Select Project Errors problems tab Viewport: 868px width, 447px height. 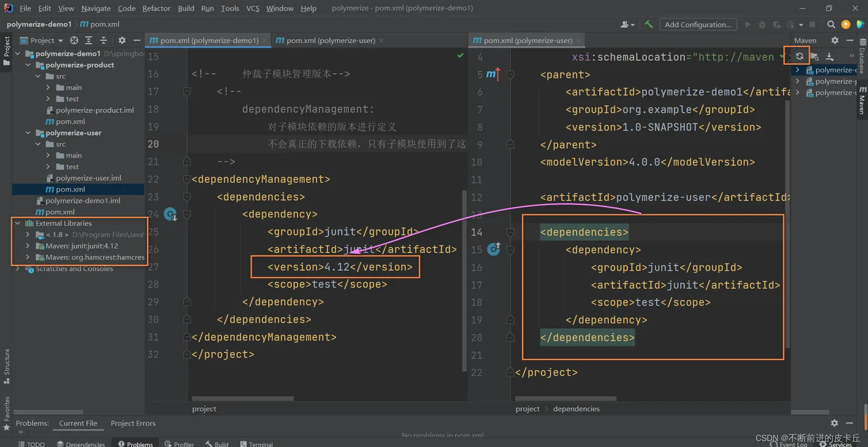(x=133, y=423)
